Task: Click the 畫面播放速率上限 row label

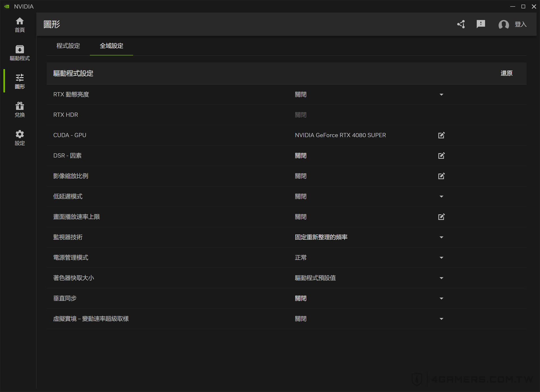Action: (76, 217)
